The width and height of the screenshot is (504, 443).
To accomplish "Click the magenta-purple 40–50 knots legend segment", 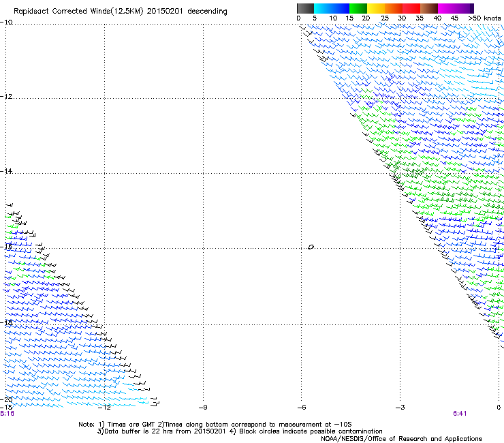I will click(x=456, y=8).
